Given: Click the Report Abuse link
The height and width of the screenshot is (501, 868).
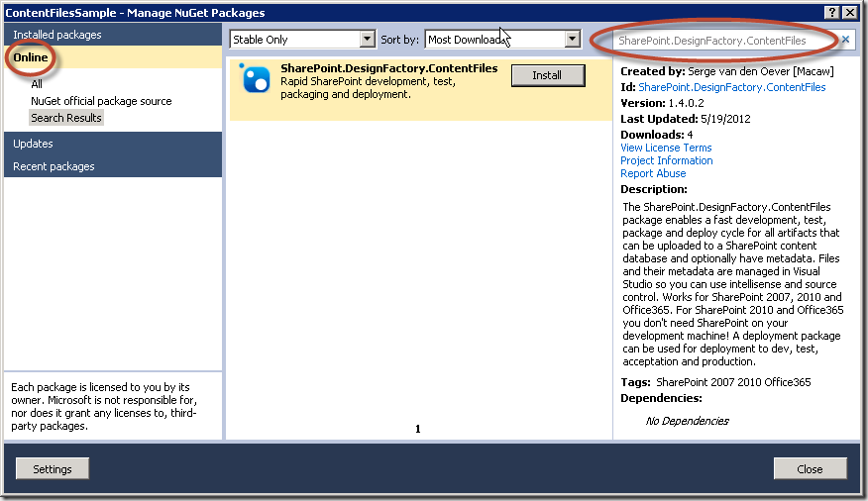Looking at the screenshot, I should coord(653,173).
